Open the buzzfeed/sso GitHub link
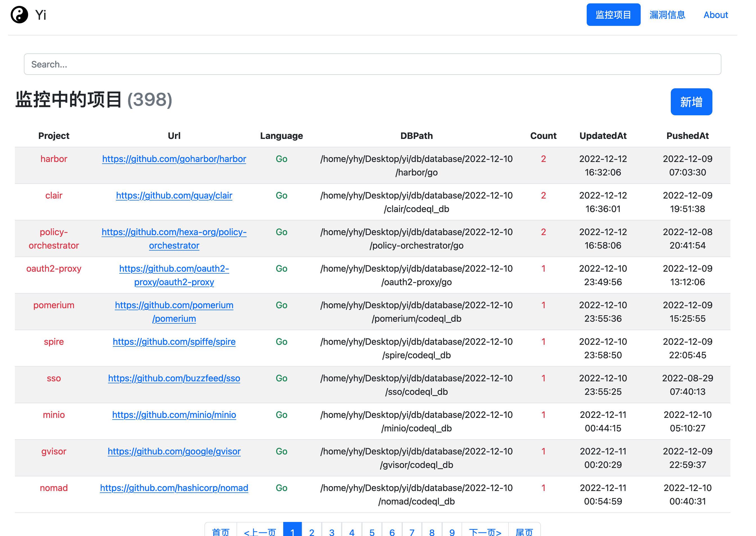The image size is (756, 536). pyautogui.click(x=174, y=379)
